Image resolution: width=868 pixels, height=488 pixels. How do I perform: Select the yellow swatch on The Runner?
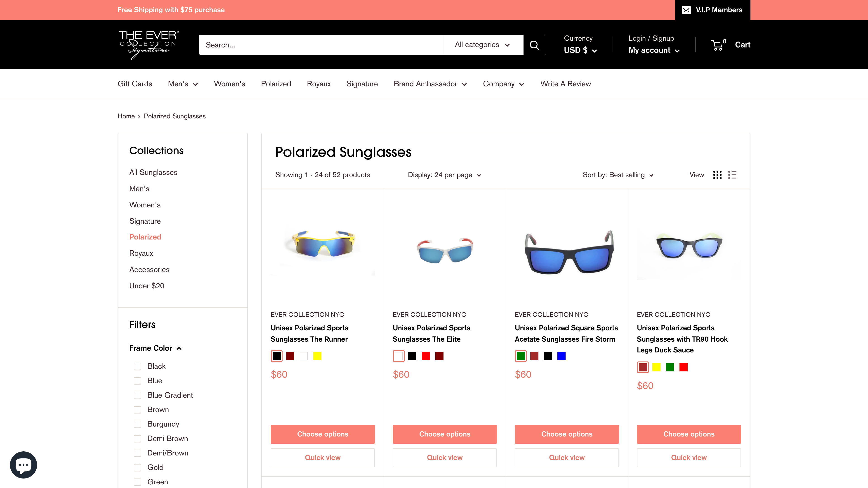pos(317,356)
